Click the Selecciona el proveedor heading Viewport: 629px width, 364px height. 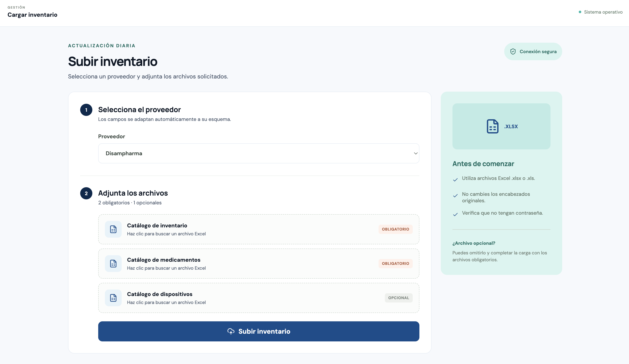point(139,110)
